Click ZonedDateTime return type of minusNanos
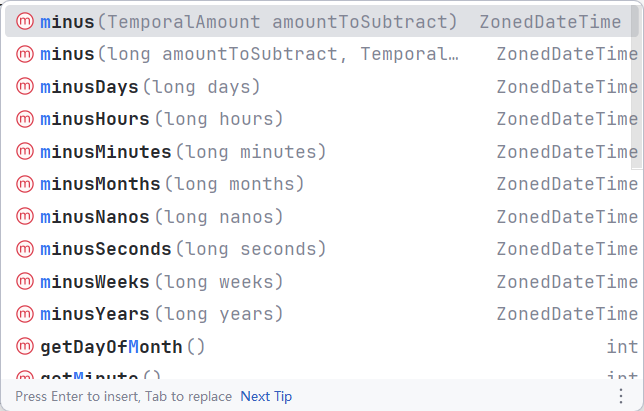This screenshot has height=411, width=644. 566,217
